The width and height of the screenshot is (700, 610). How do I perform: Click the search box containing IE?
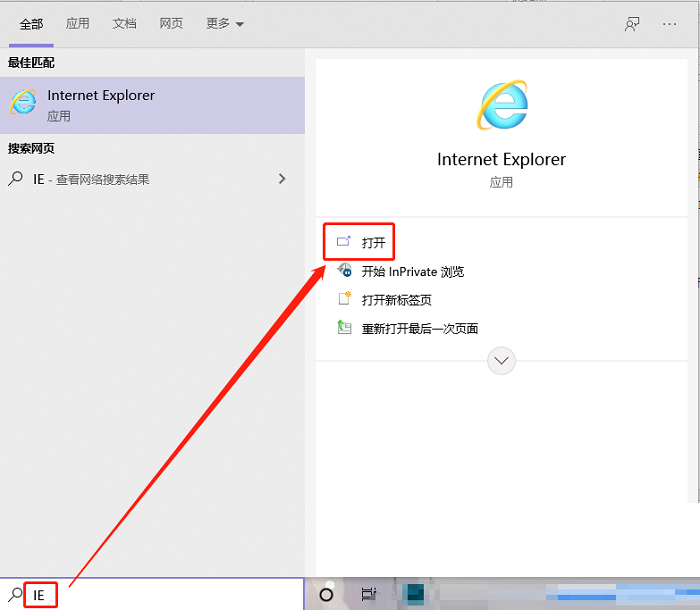[160, 595]
